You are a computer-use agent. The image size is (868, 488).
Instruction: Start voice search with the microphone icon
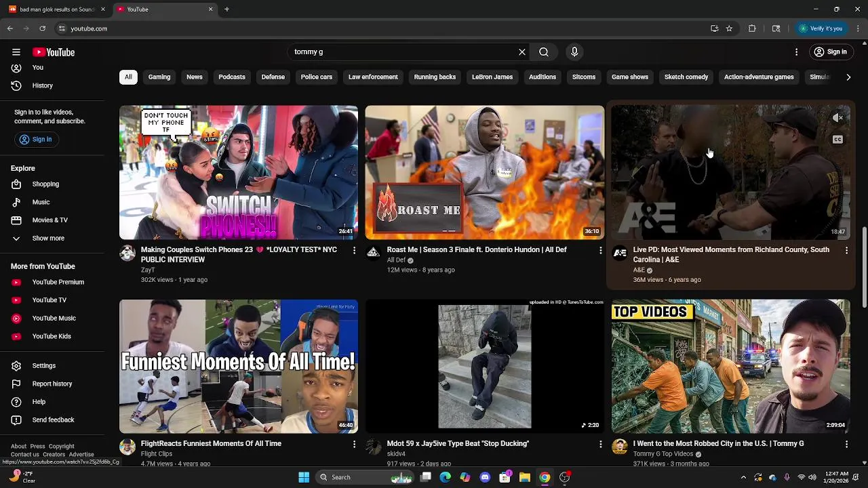click(574, 52)
